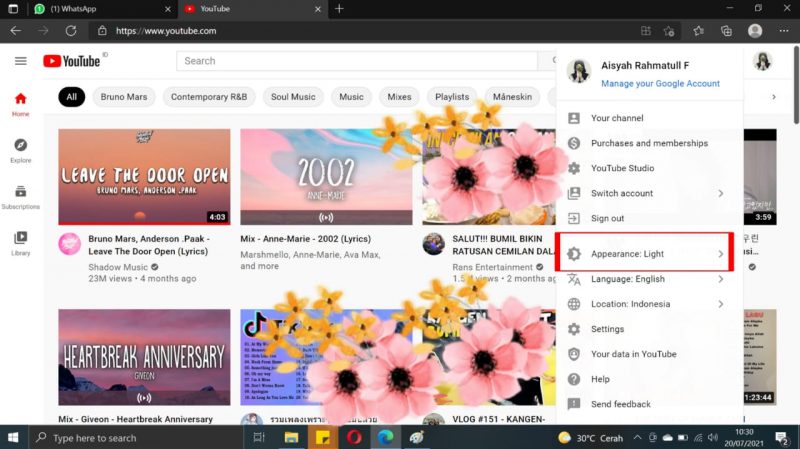Open Task View on the taskbar

pos(259,437)
